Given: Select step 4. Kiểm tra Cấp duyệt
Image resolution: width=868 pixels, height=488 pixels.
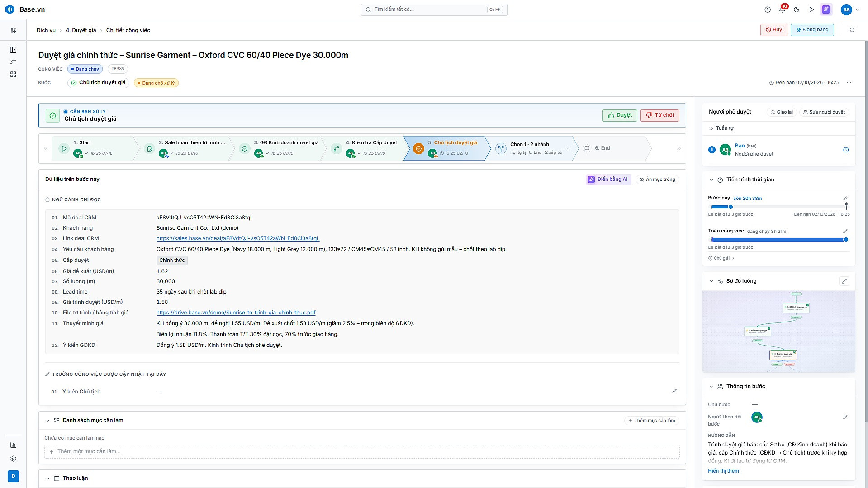Looking at the screenshot, I should pyautogui.click(x=365, y=148).
